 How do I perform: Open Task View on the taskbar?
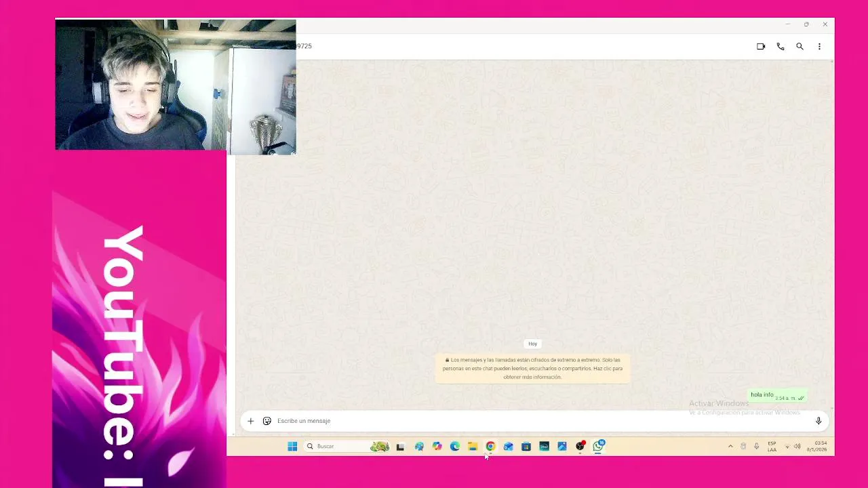point(400,446)
